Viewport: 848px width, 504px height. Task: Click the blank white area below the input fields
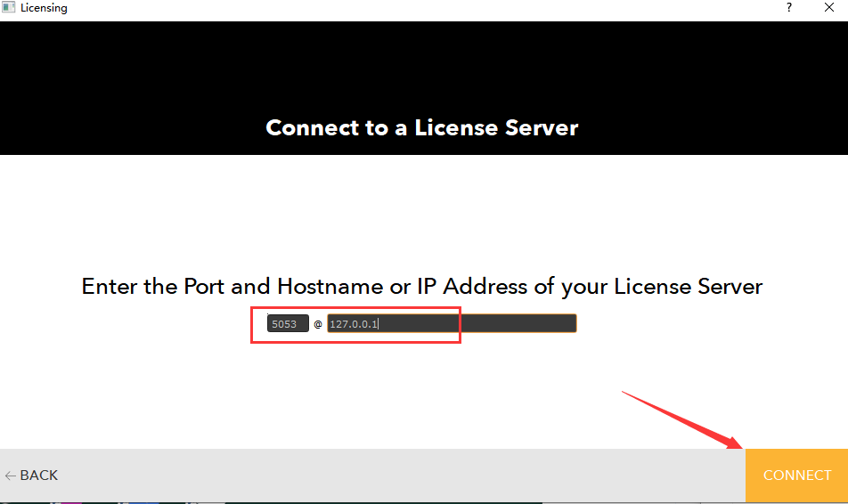pyautogui.click(x=424, y=392)
